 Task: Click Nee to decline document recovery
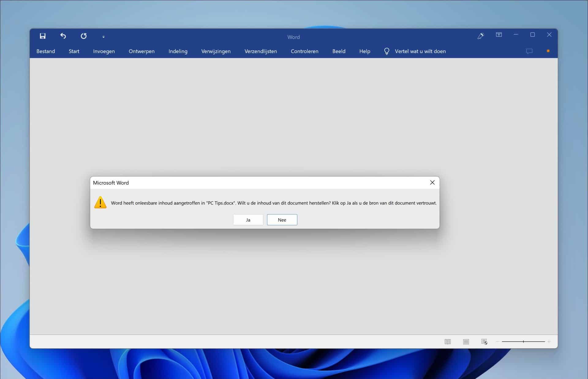[x=282, y=220]
